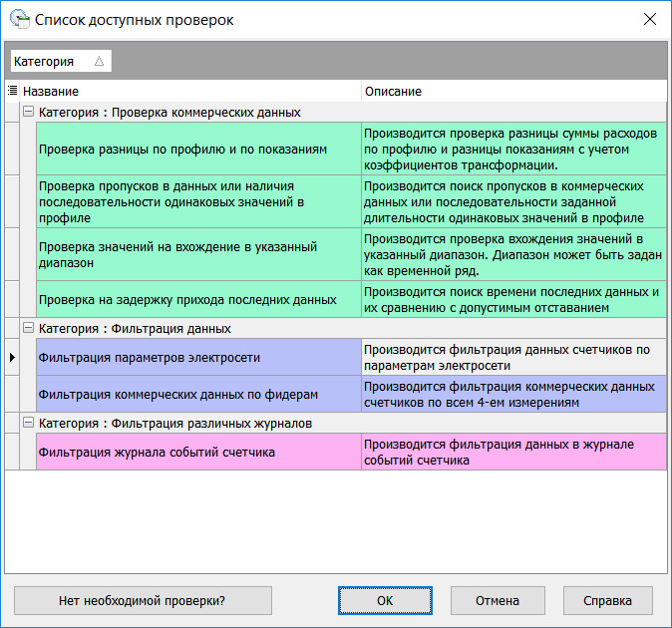This screenshot has width=672, height=628.
Task: Collapse category Фильтрация данных
Action: [x=28, y=328]
